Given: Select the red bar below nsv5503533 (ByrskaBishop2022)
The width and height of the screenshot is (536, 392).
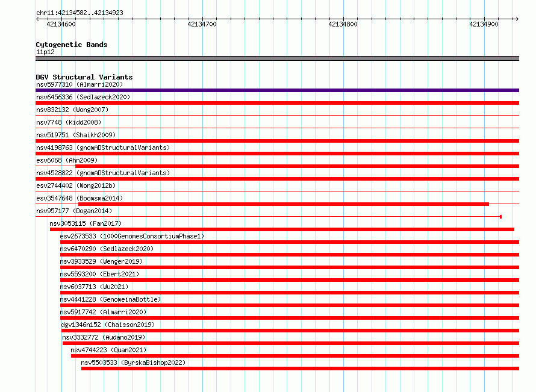Looking at the screenshot, I should pyautogui.click(x=300, y=369).
